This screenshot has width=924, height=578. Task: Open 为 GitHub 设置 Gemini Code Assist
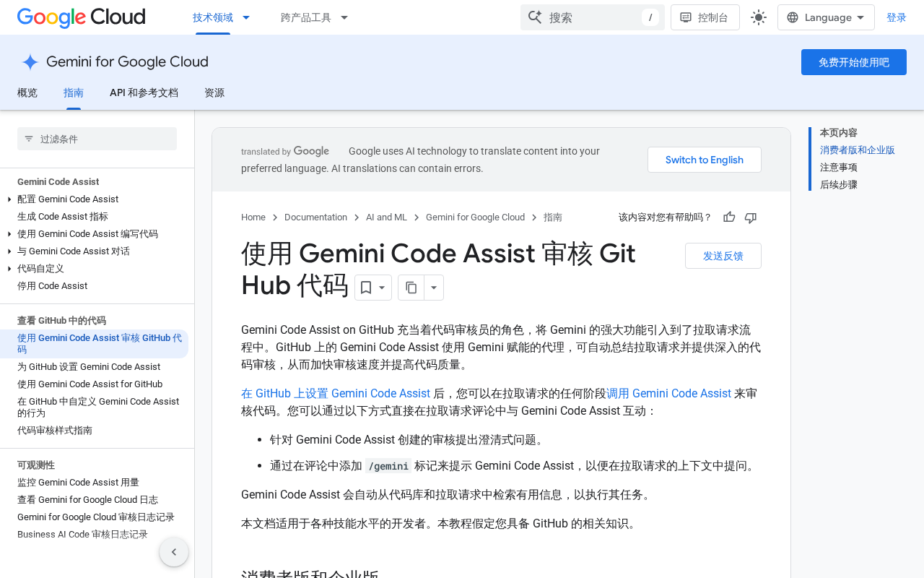[89, 367]
